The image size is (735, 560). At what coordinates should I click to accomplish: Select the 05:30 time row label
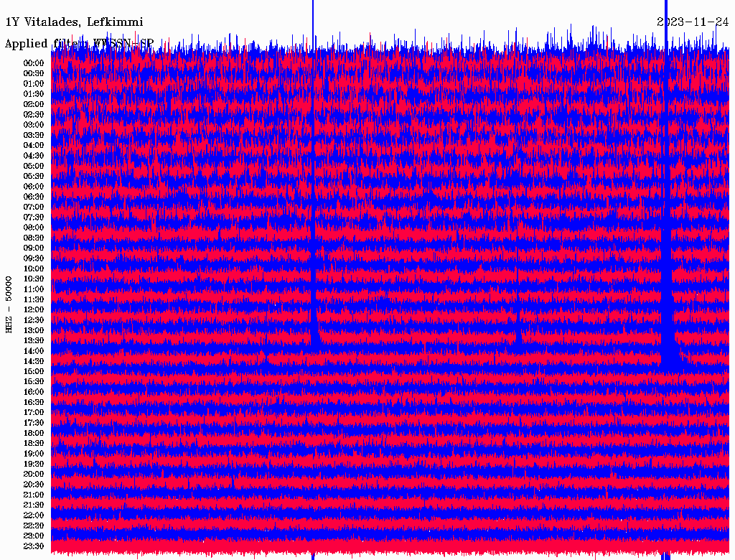coord(34,177)
